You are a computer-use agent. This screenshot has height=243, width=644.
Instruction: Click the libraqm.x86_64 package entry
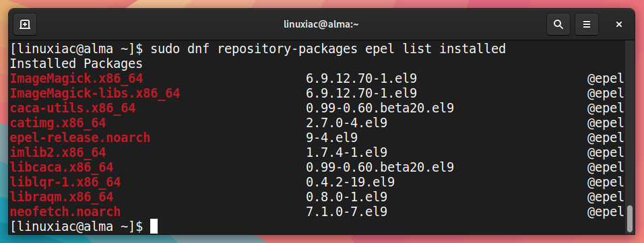(x=61, y=197)
